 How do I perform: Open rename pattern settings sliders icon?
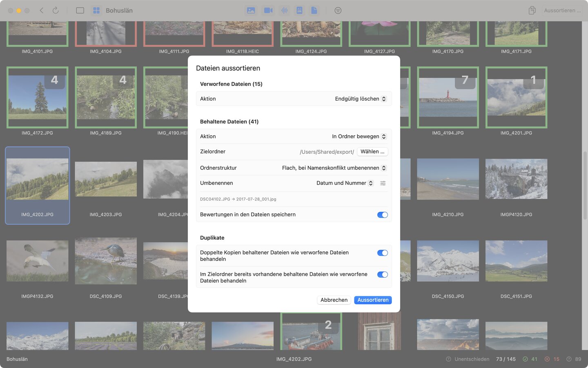point(383,183)
